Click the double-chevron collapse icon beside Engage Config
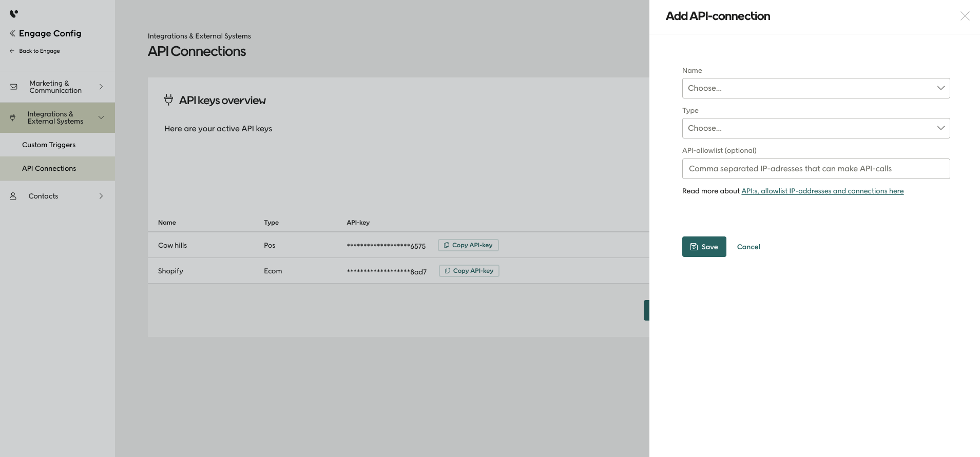 [12, 33]
